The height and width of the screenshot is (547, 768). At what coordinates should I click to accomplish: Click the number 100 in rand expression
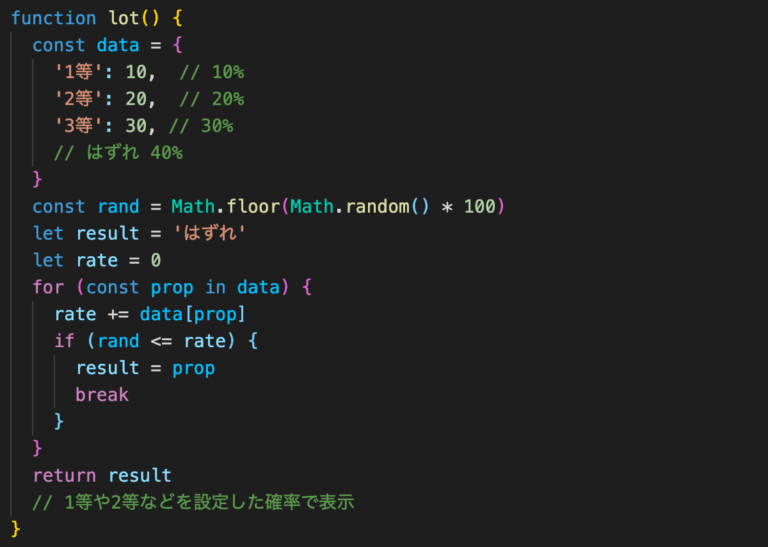click(x=480, y=207)
